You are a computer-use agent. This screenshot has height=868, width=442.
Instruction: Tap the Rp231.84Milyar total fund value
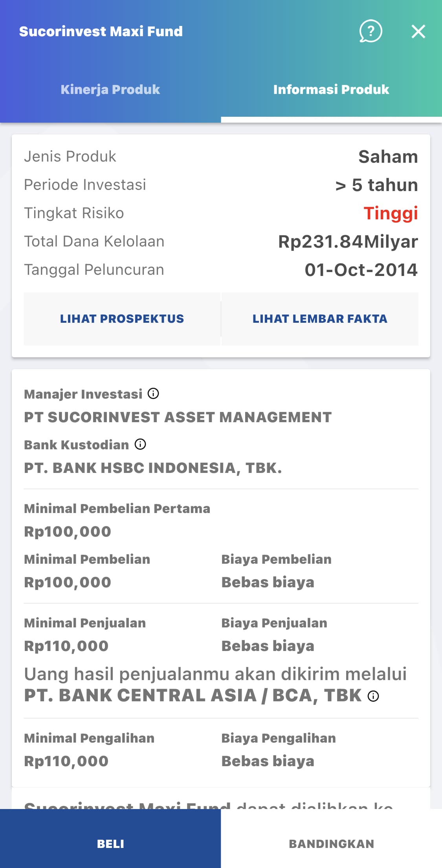tap(348, 241)
